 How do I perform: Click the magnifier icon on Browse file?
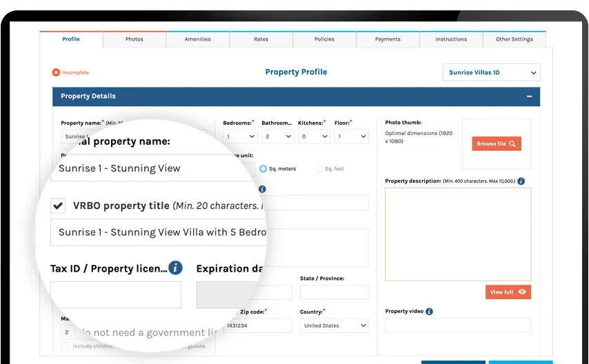coord(512,144)
